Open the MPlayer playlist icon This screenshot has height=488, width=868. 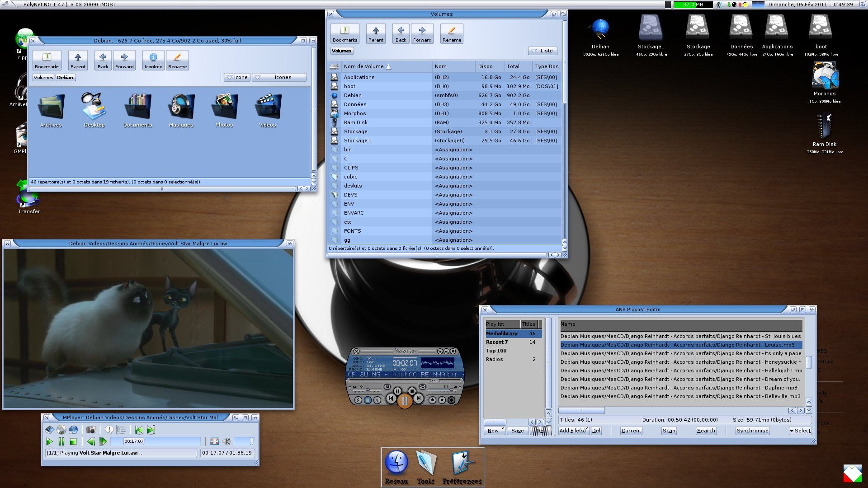pos(121,430)
